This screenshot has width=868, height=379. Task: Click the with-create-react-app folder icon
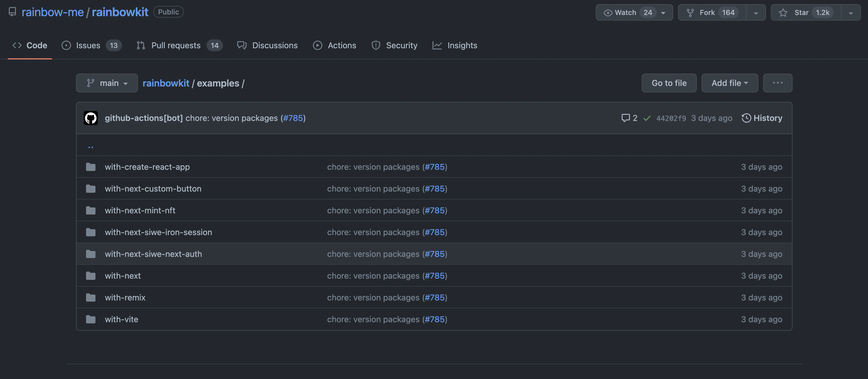91,167
